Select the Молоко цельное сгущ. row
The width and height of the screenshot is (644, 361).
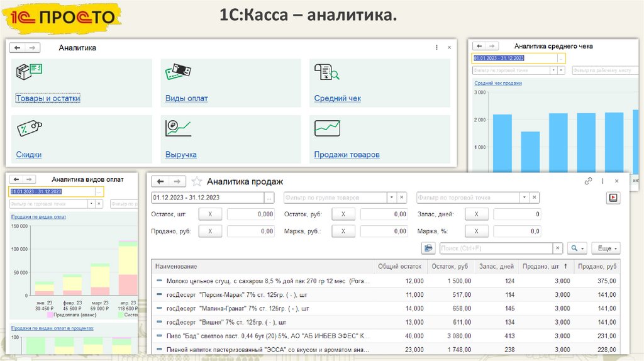[x=386, y=281]
